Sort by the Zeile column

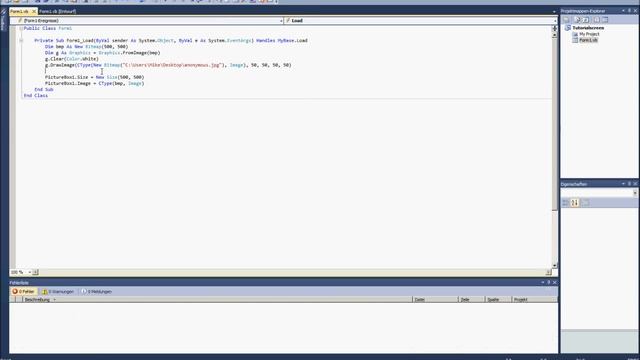click(x=472, y=300)
